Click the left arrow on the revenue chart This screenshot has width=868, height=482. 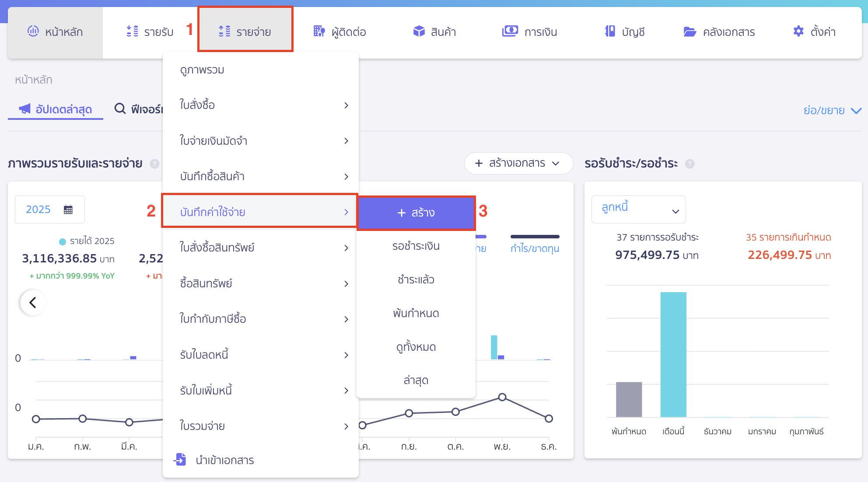[32, 302]
